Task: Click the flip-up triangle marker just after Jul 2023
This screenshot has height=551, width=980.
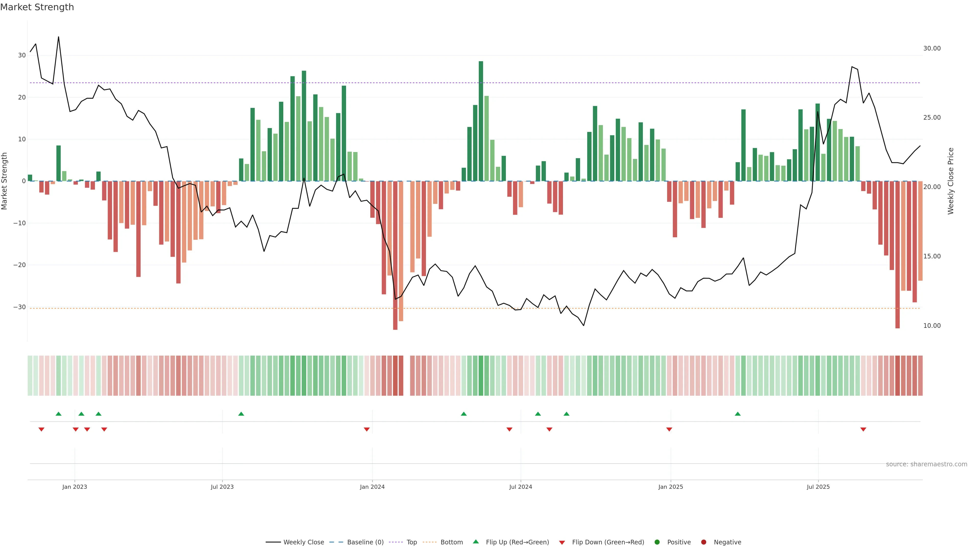Action: [241, 414]
